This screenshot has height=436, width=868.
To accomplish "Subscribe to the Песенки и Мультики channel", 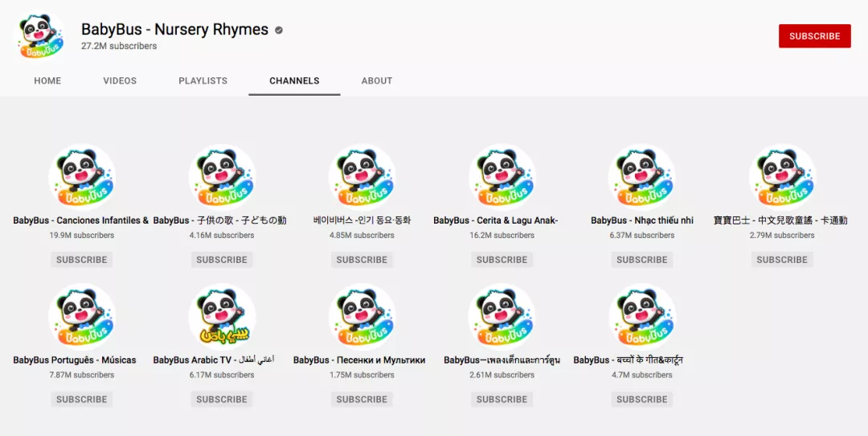I will [x=362, y=399].
